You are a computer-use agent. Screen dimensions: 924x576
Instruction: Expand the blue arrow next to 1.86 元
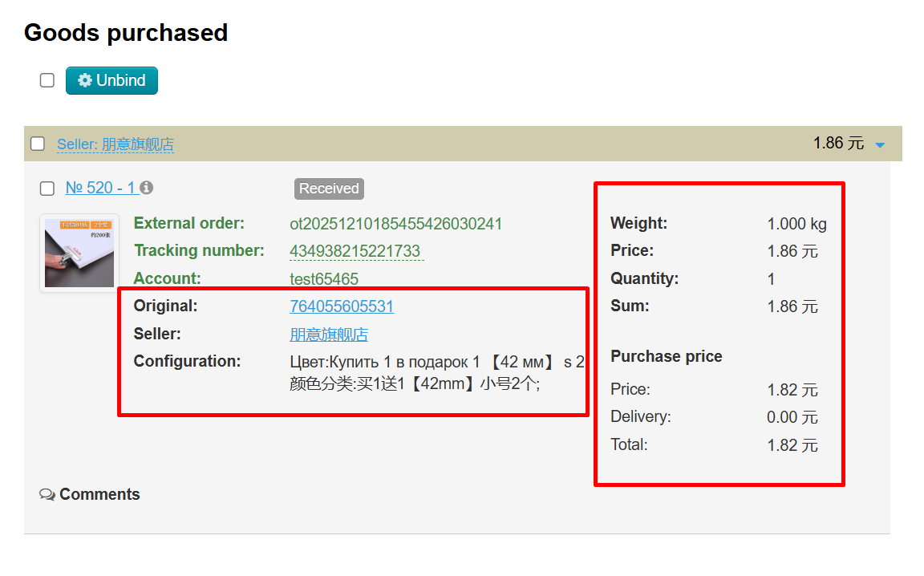click(x=880, y=145)
